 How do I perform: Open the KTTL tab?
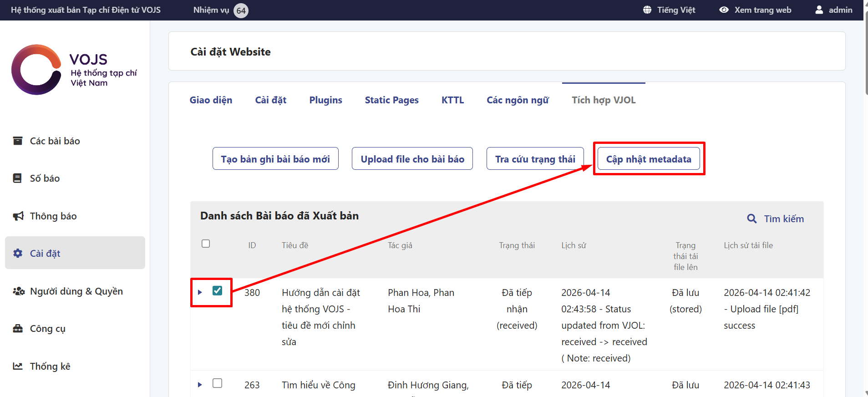[x=452, y=100]
